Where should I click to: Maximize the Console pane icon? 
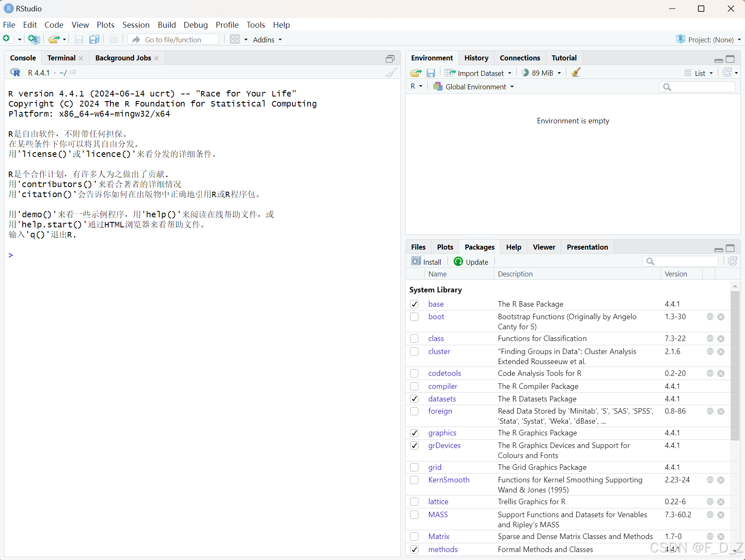pos(390,59)
